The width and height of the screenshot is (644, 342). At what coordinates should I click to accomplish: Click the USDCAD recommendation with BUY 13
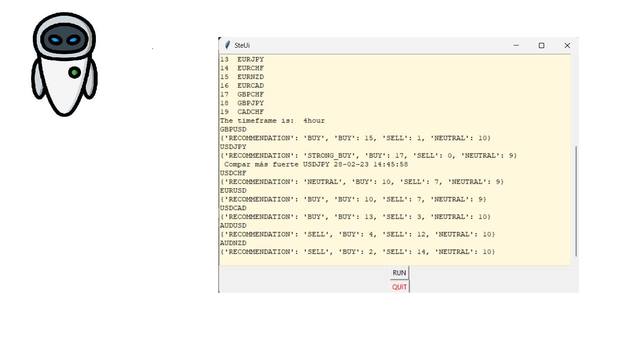coord(355,216)
